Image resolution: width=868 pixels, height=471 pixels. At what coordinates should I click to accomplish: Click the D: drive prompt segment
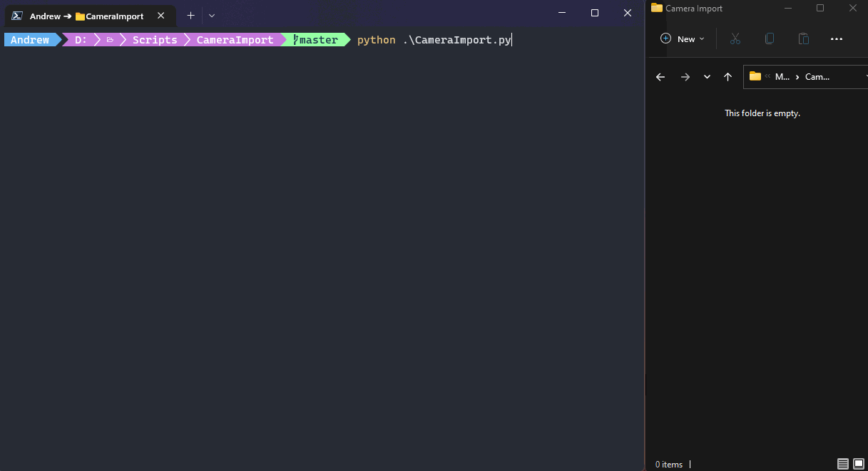81,40
